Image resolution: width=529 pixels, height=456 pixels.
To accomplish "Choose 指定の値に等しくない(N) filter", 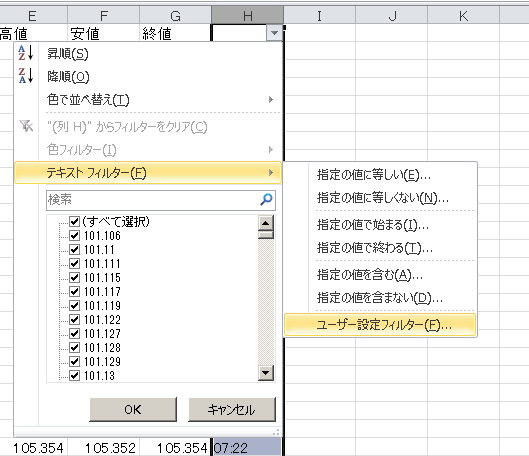I will coord(380,198).
